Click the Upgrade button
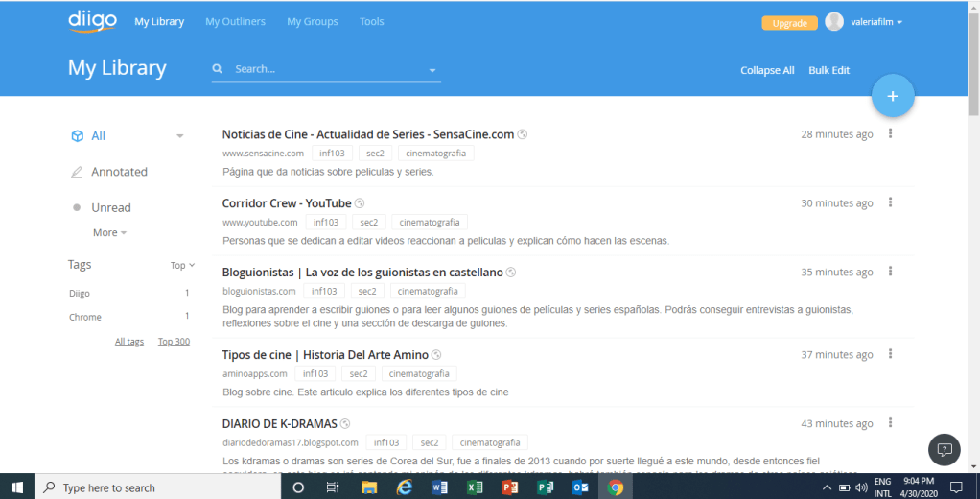The height and width of the screenshot is (499, 980). pos(789,23)
